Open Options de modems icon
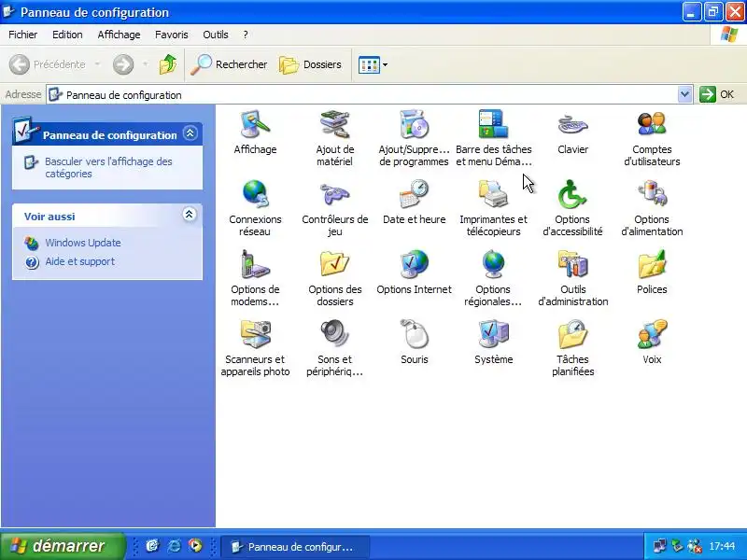Screen dimensions: 747x560 pos(255,278)
